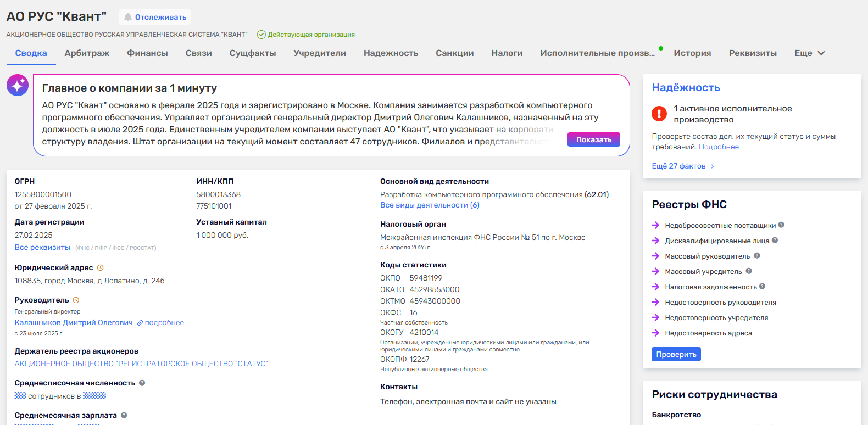This screenshot has width=868, height=425.
Task: Click the Показать button
Action: [593, 139]
